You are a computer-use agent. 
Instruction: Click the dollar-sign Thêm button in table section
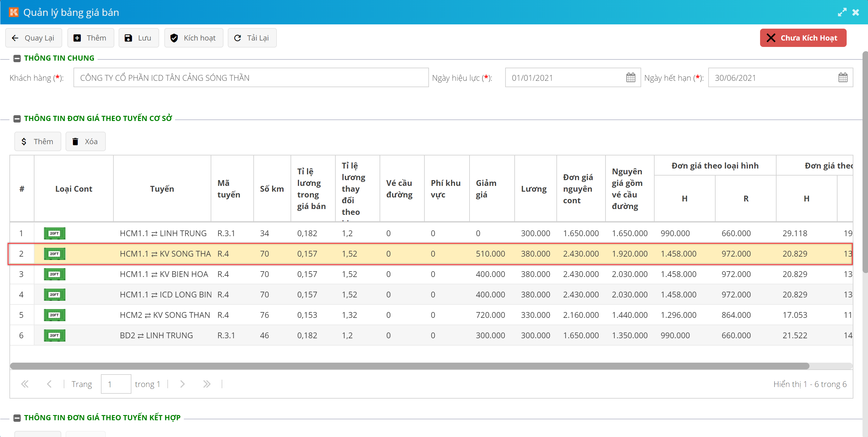coord(38,141)
